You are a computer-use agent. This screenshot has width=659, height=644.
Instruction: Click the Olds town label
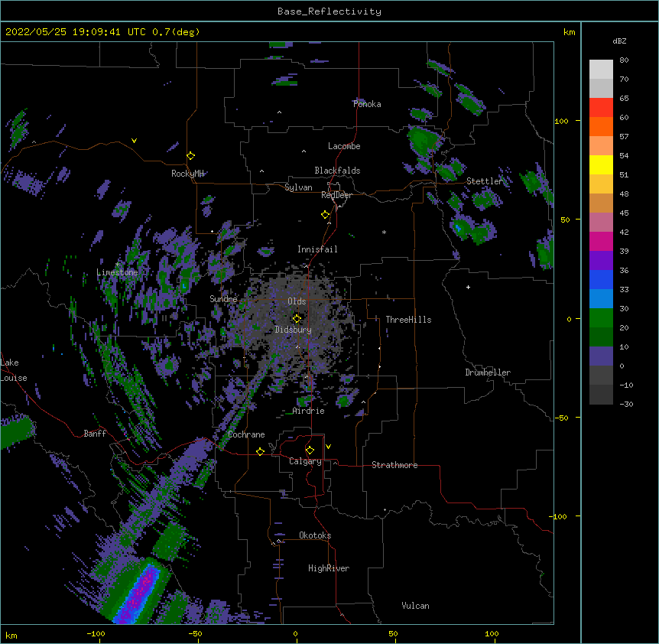pos(297,301)
